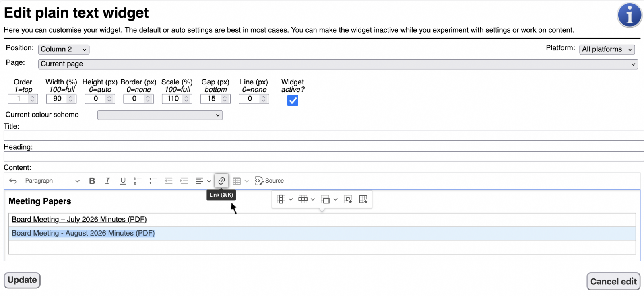Click the Update button
644x296 pixels.
click(x=22, y=280)
